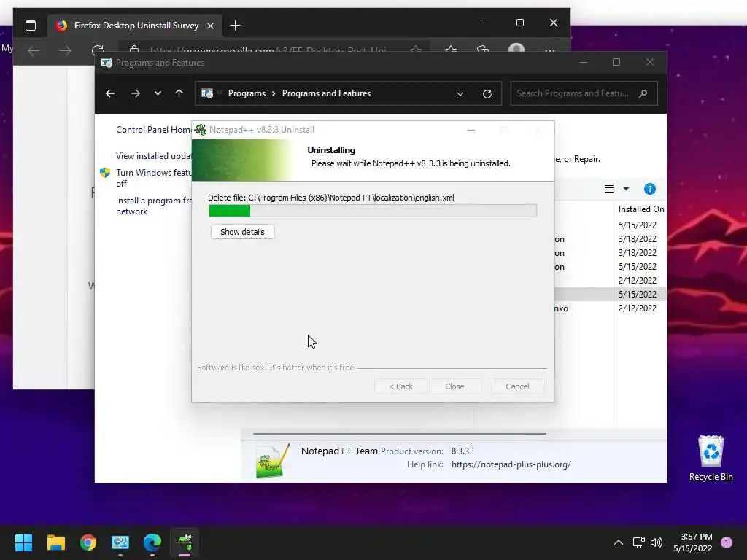Open the tab actions menu in browser
The height and width of the screenshot is (560, 747).
31,26
